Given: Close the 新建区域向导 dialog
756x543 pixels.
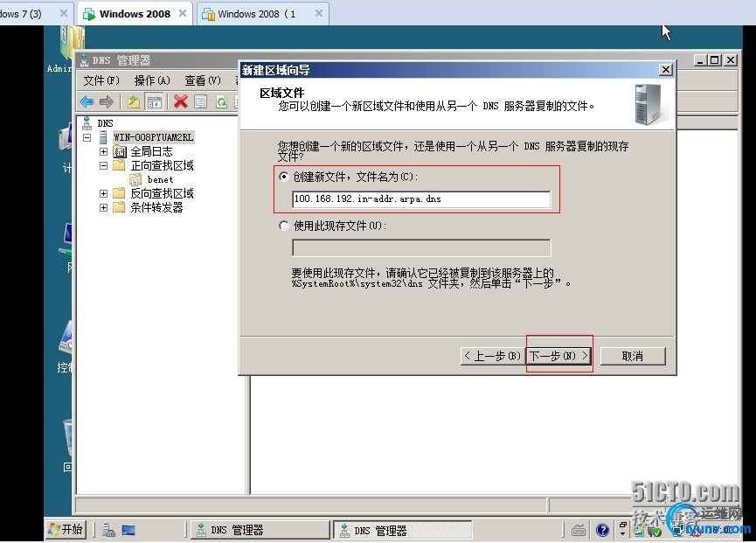Looking at the screenshot, I should pos(666,70).
